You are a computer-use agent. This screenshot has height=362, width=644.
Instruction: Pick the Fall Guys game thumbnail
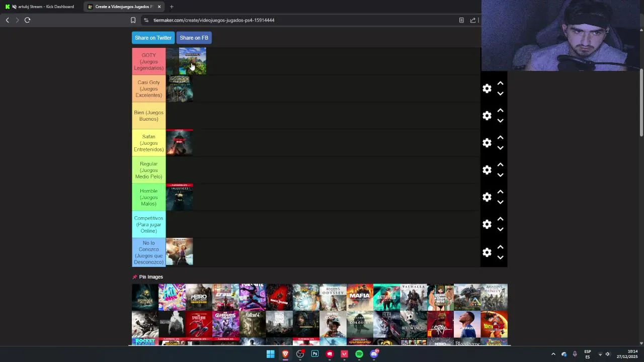pyautogui.click(x=172, y=297)
